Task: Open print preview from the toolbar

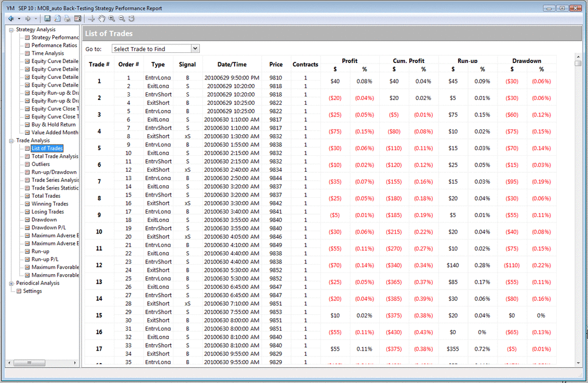Action: [58, 18]
